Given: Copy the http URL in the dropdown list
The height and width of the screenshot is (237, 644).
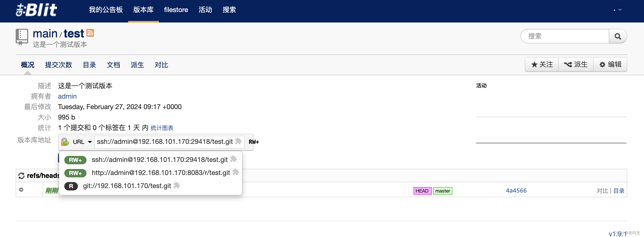Looking at the screenshot, I should (236, 172).
